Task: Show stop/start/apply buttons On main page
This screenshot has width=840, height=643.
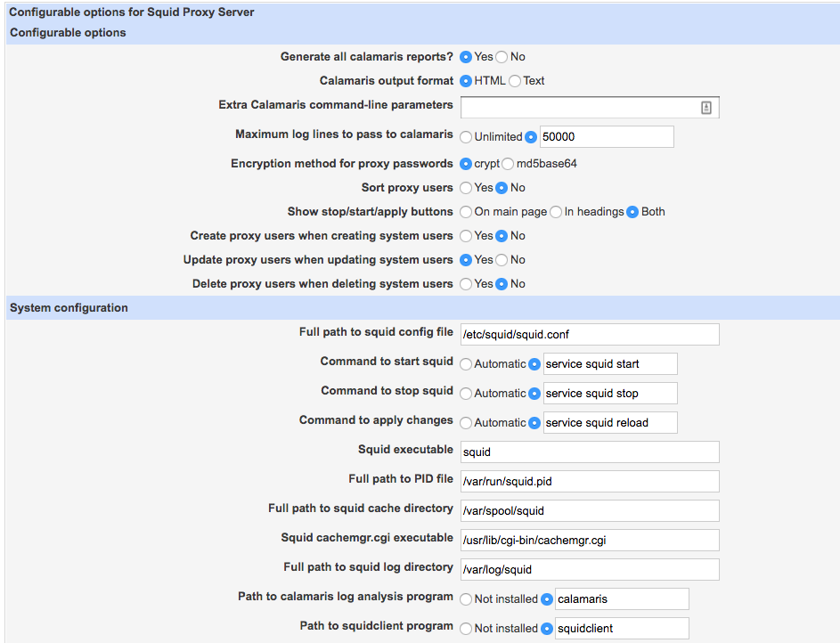Action: (466, 212)
